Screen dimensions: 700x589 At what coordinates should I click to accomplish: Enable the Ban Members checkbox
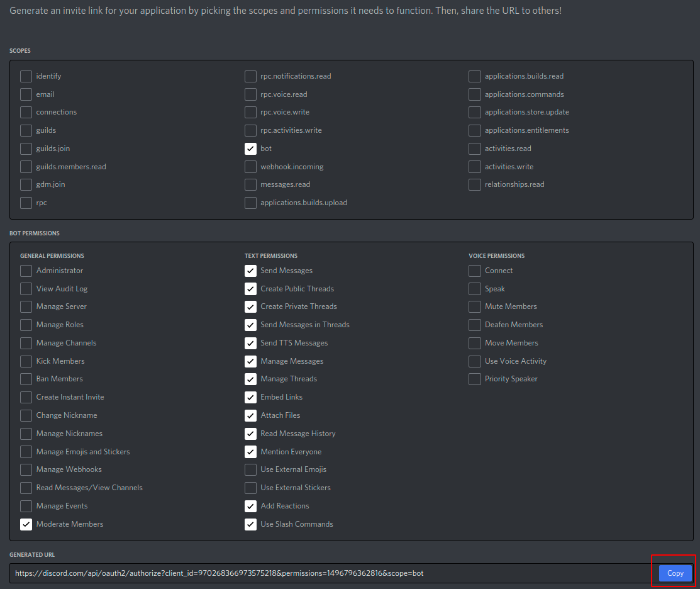point(26,379)
